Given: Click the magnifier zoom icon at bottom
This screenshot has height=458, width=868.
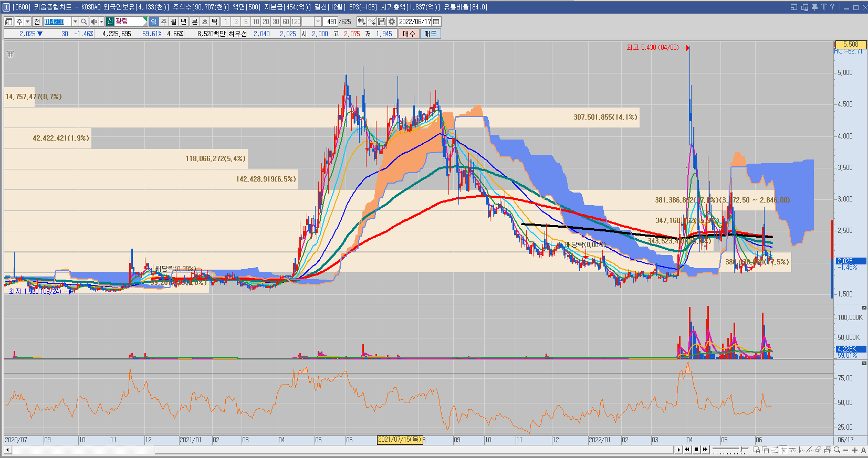Looking at the screenshot, I should click(x=837, y=450).
